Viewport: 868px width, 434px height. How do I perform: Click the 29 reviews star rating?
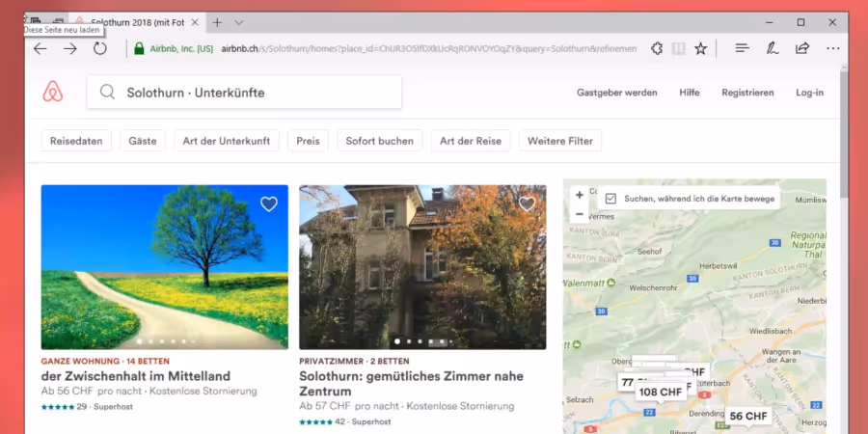tap(64, 407)
